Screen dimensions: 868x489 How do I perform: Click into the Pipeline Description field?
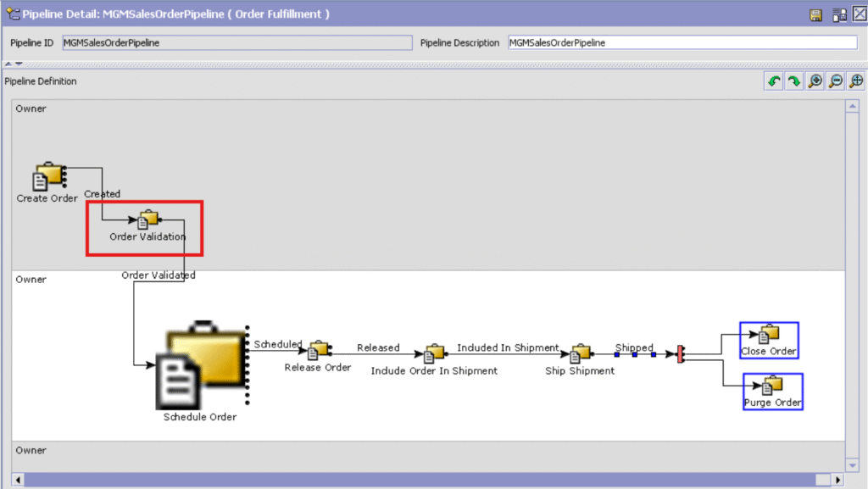tap(682, 42)
